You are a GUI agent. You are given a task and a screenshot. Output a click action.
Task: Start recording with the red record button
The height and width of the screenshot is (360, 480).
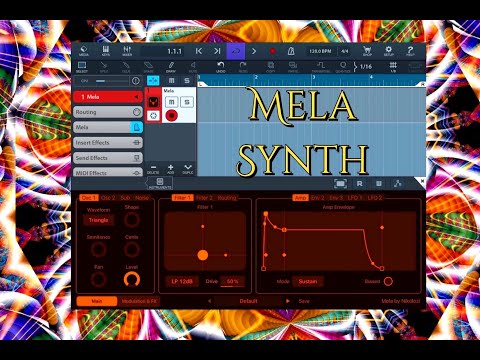coord(272,51)
